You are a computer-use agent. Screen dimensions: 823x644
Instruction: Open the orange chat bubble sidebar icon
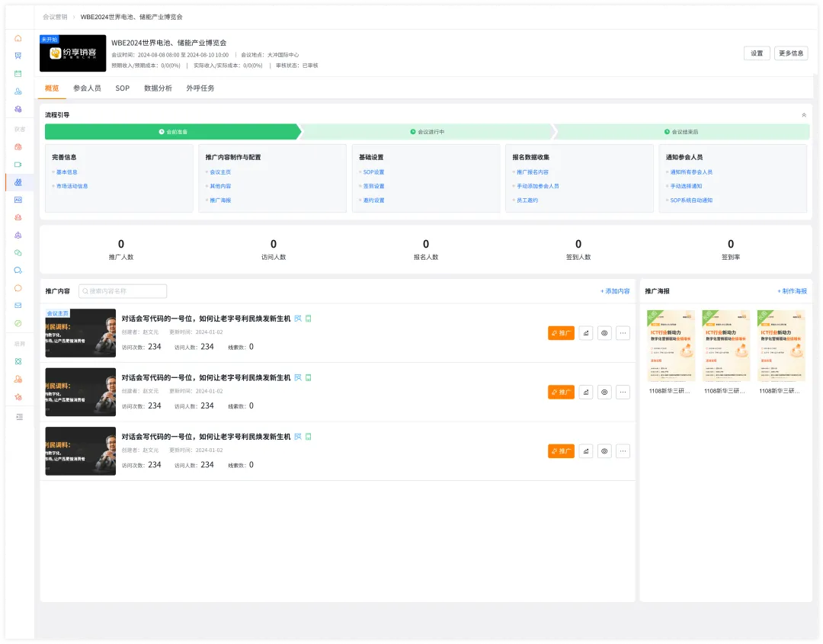pyautogui.click(x=18, y=287)
